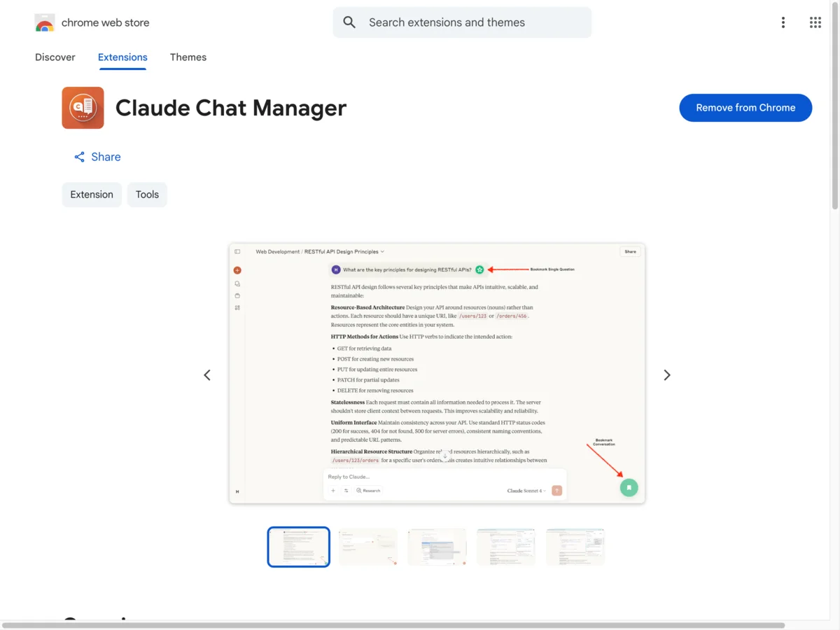
Task: Collapse the sidebar with the panel toggle
Action: point(237,251)
